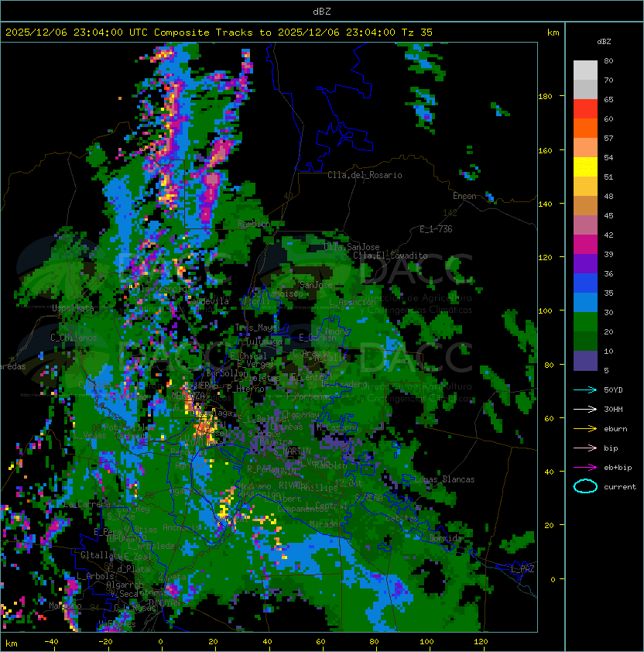Click the 'Potrerillos' map label
The image size is (644, 652).
click(129, 427)
